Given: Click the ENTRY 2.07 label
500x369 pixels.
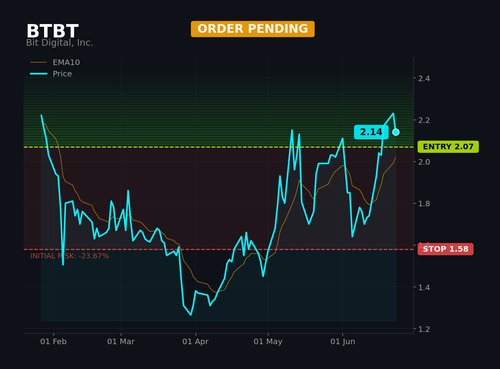Looking at the screenshot, I should (448, 147).
